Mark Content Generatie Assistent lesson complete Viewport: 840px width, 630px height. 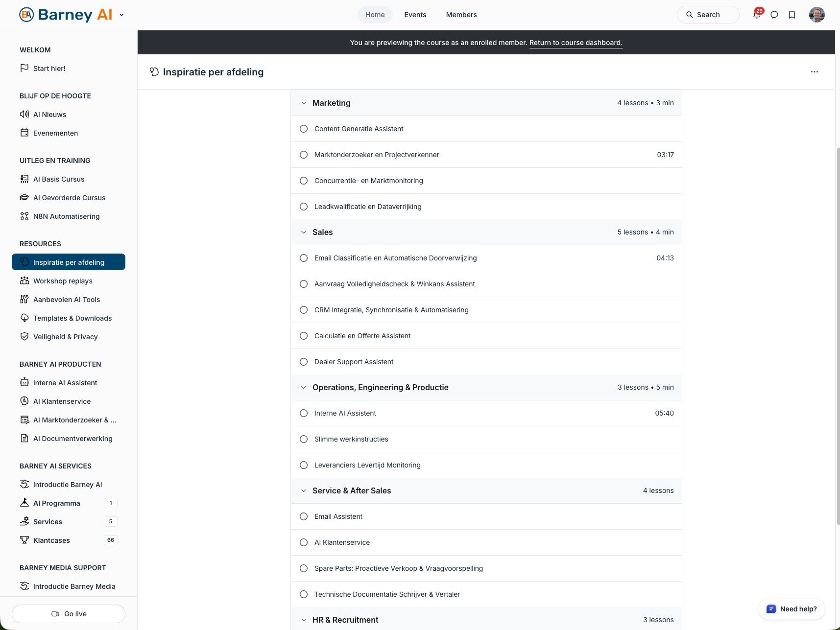[304, 129]
